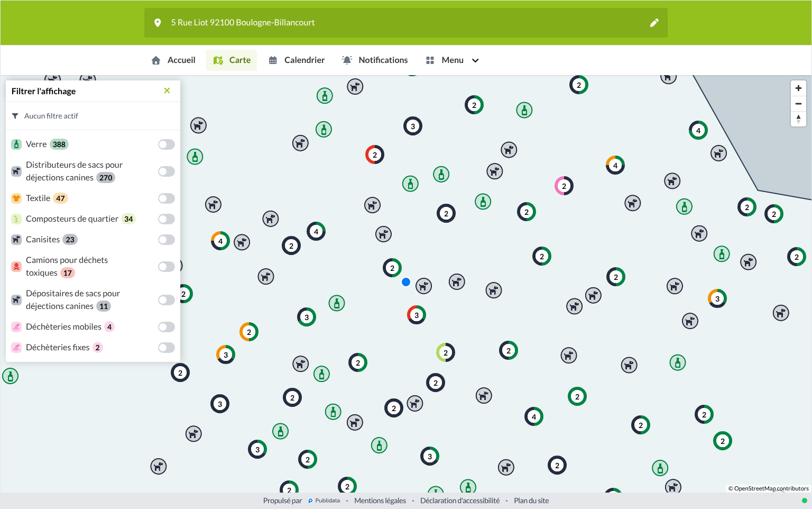Click the Aucun filtre actif text
Screen dimensions: 812x509
point(51,116)
